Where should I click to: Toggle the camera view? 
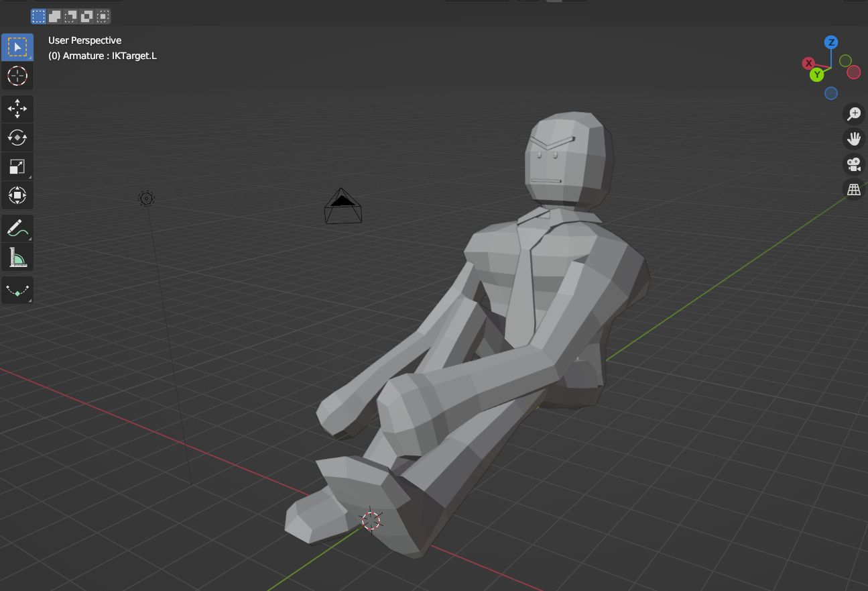(853, 164)
